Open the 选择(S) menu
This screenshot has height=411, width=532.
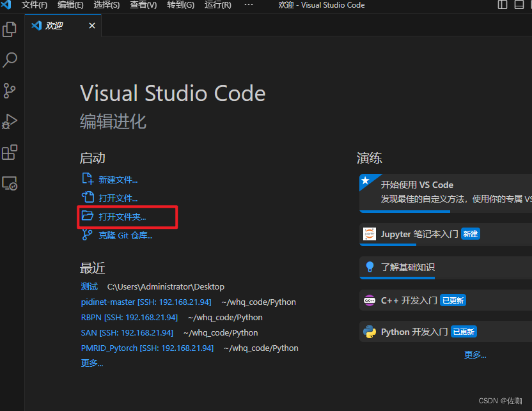coord(107,5)
